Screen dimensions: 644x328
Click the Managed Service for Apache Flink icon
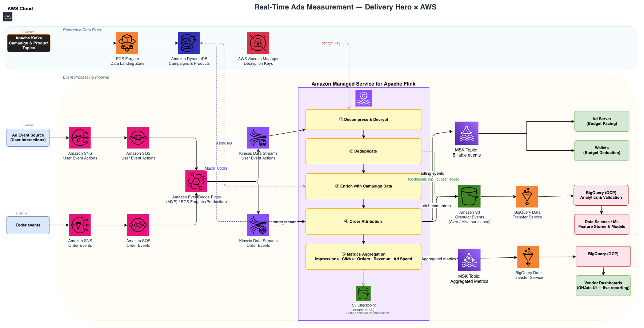point(363,98)
